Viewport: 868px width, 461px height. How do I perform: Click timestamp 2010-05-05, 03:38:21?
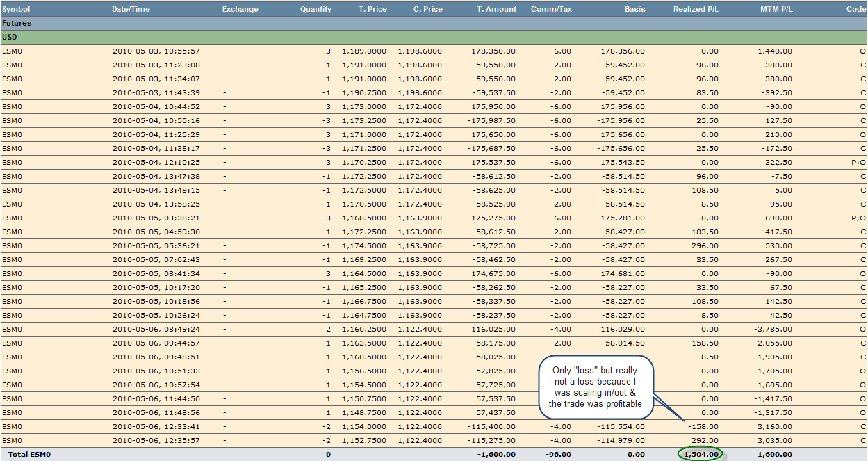pos(156,218)
